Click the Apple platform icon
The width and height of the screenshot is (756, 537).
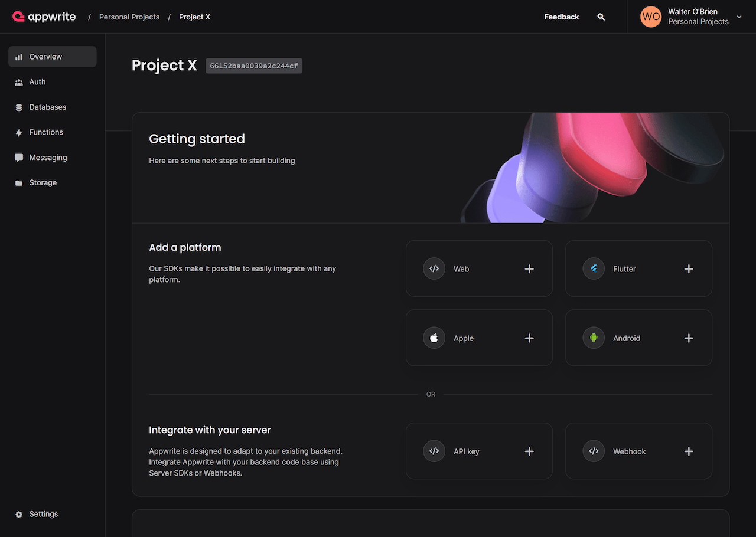[434, 338]
